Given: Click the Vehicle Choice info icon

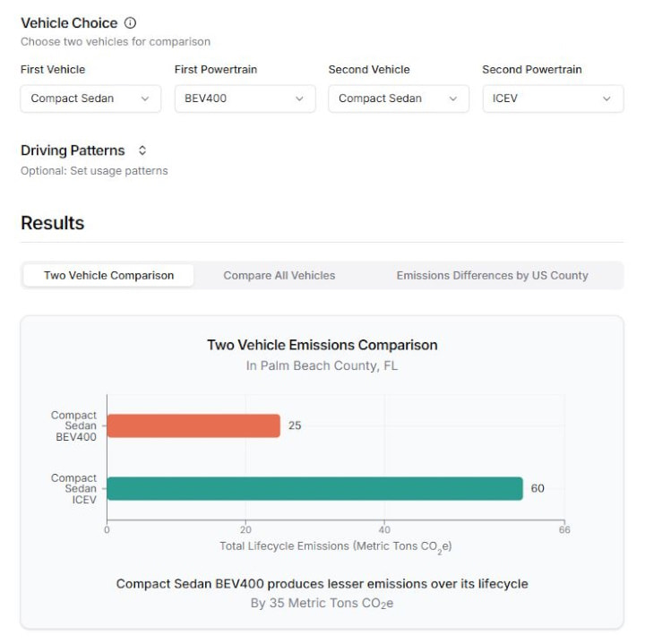Looking at the screenshot, I should 131,22.
